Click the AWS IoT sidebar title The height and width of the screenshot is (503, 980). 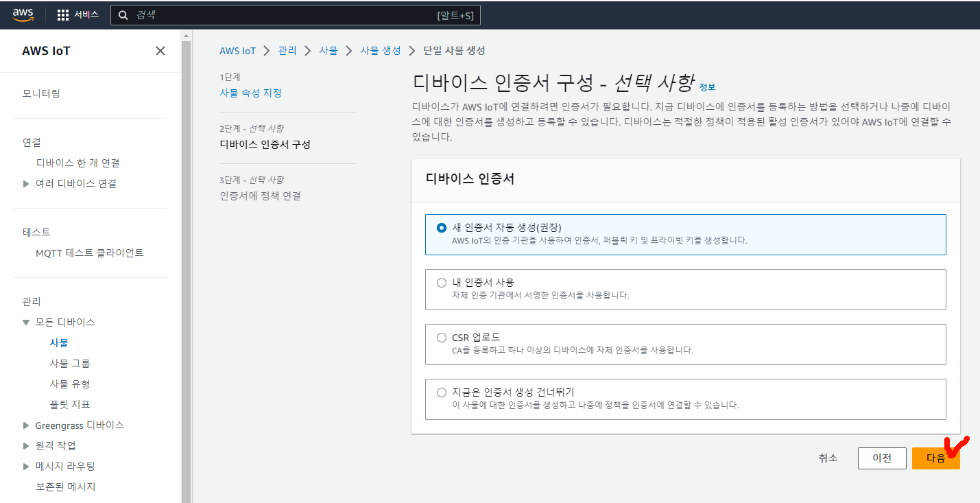(x=46, y=51)
